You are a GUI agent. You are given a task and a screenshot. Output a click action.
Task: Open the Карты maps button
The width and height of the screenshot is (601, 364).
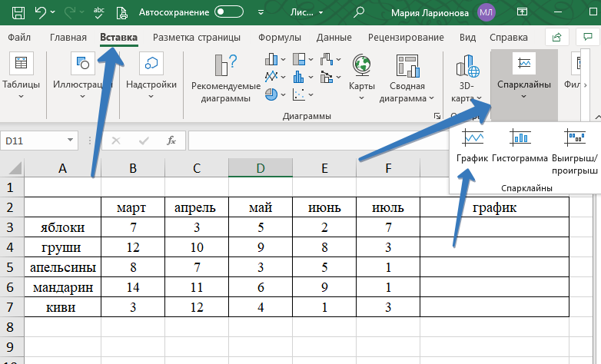coord(361,78)
